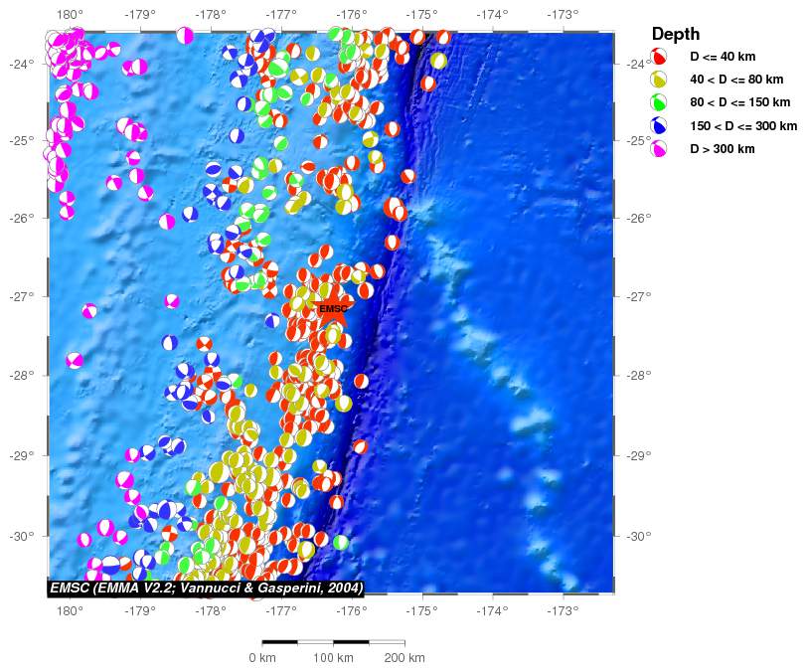This screenshot has height=672, width=807.
Task: Click the '80 < D <= 150 km' legend label
Action: pos(740,102)
